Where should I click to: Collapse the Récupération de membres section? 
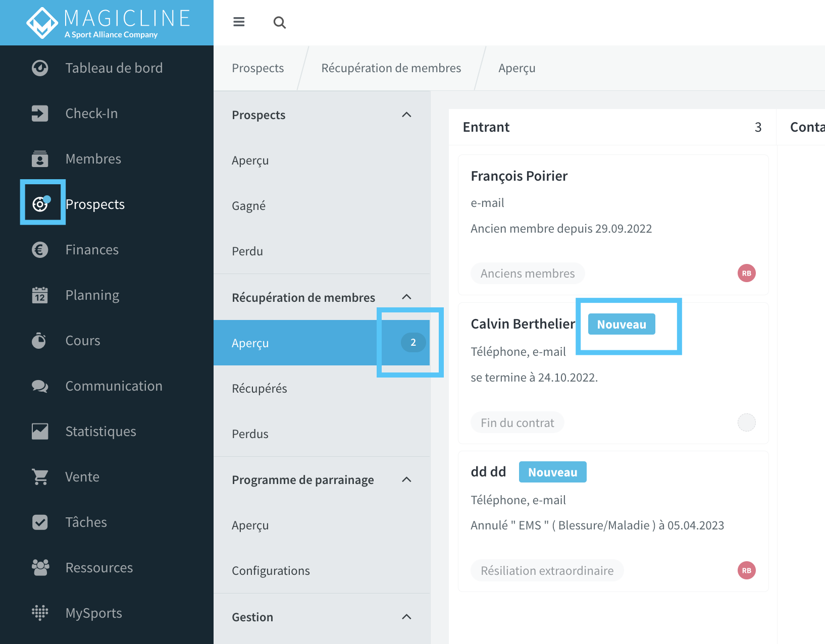coord(406,297)
